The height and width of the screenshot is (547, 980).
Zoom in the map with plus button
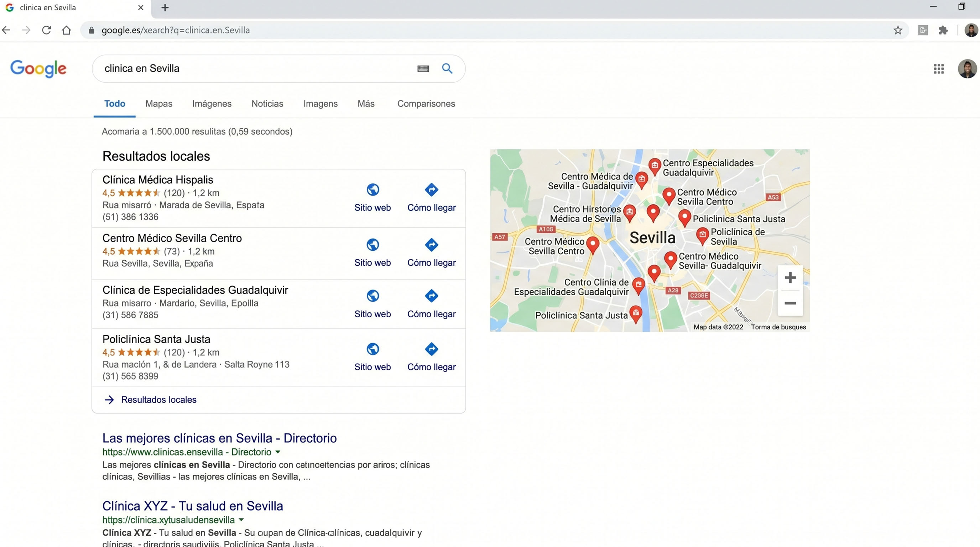coord(790,278)
